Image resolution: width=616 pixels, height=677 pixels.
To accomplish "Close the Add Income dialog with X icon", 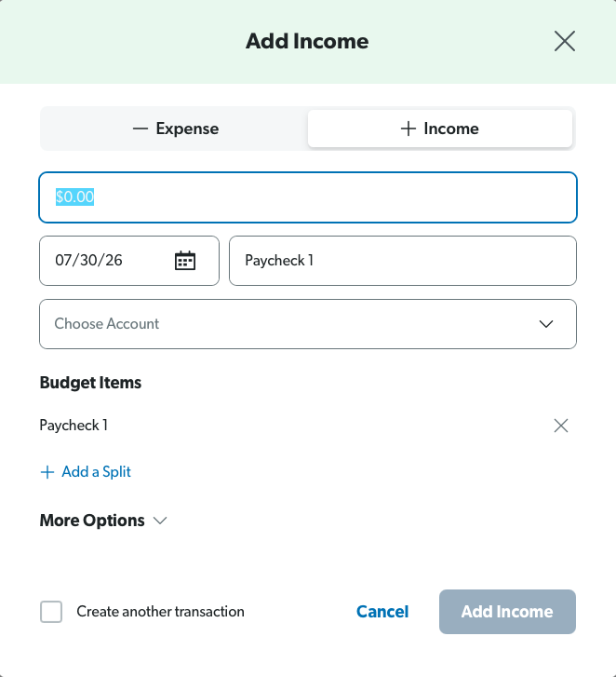I will [565, 42].
